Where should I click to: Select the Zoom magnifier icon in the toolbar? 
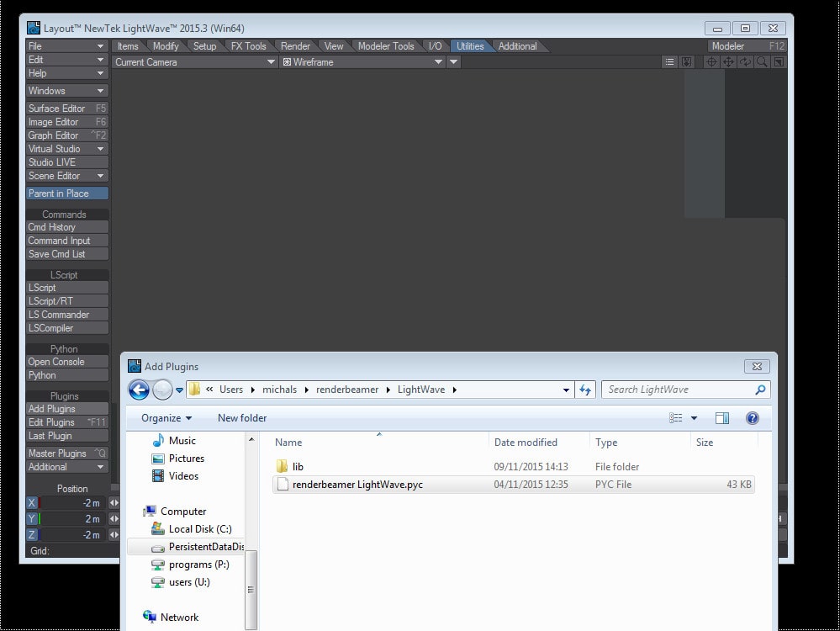(x=761, y=61)
